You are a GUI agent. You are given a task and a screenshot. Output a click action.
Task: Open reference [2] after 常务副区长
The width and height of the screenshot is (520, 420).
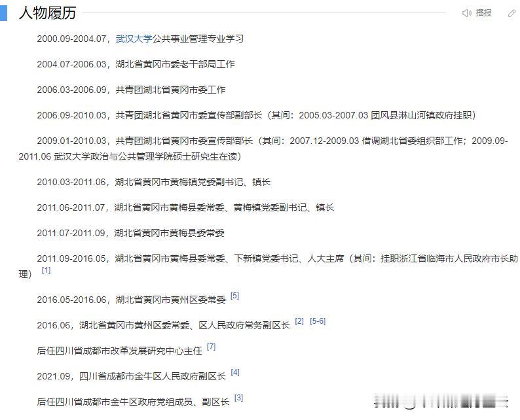point(299,321)
